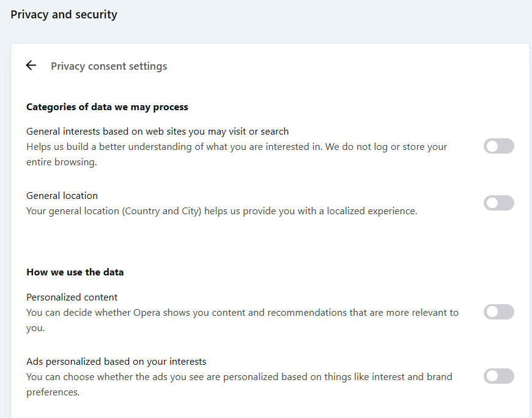Click the entire browsing text line
The width and height of the screenshot is (532, 418).
pos(62,162)
